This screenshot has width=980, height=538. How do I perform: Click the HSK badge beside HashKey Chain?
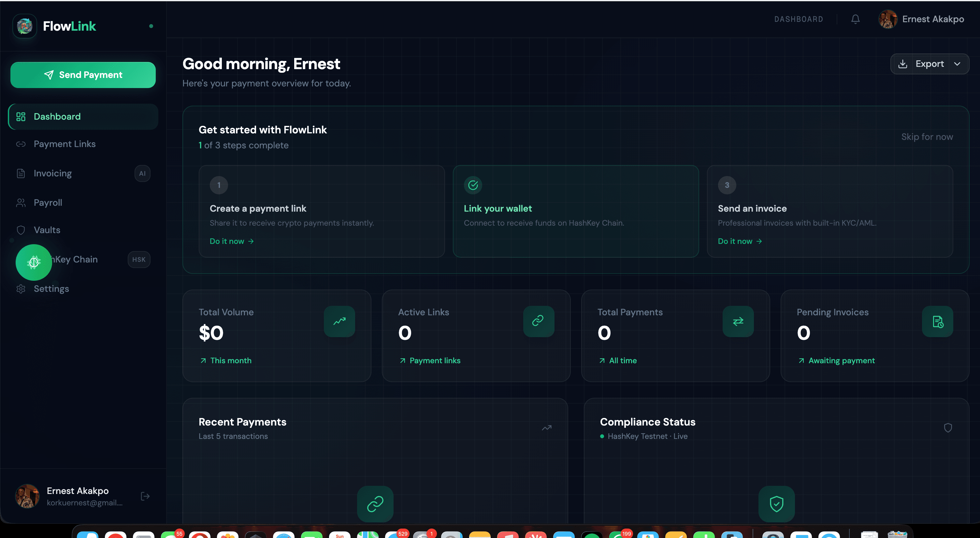139,260
